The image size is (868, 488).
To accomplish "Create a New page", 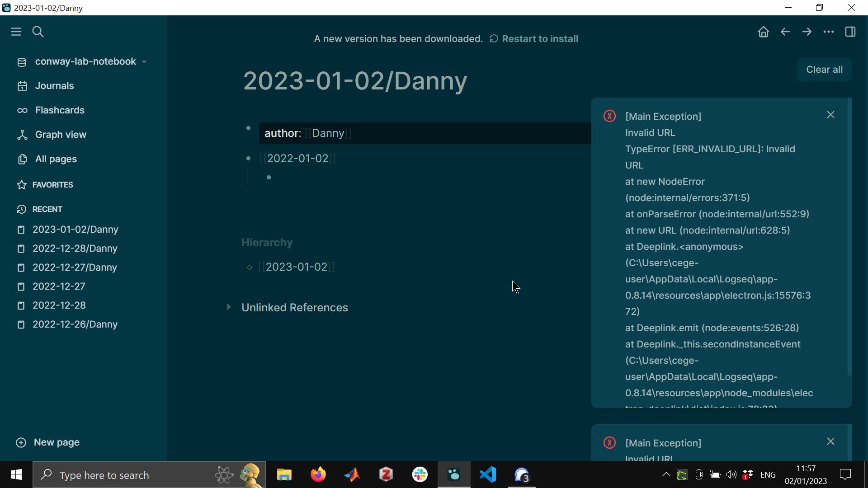I will [47, 442].
